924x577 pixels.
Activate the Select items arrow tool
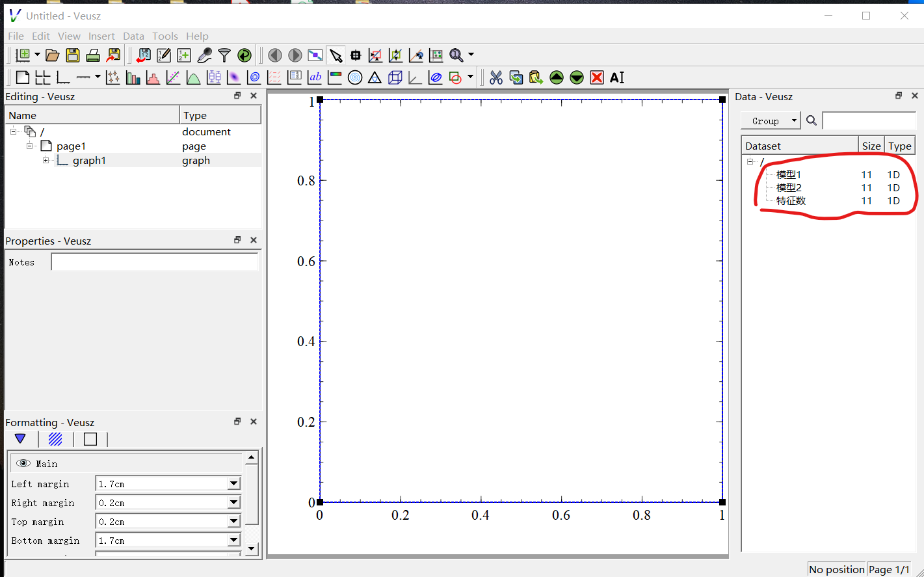click(x=336, y=55)
